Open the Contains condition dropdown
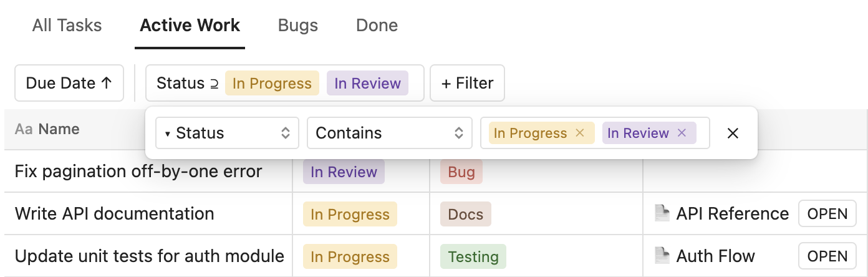The height and width of the screenshot is (277, 868). tap(389, 133)
